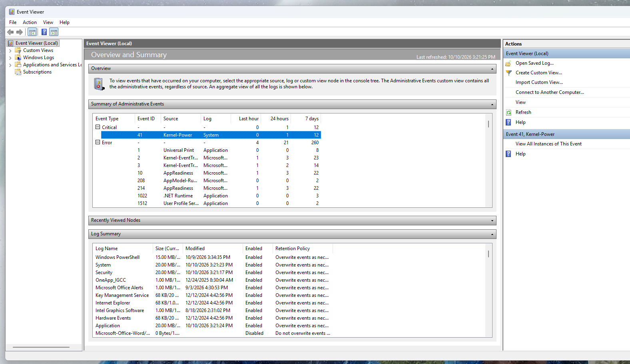Toggle the Show/Hide Console Tree toolbar icon
Image resolution: width=630 pixels, height=364 pixels.
[32, 32]
